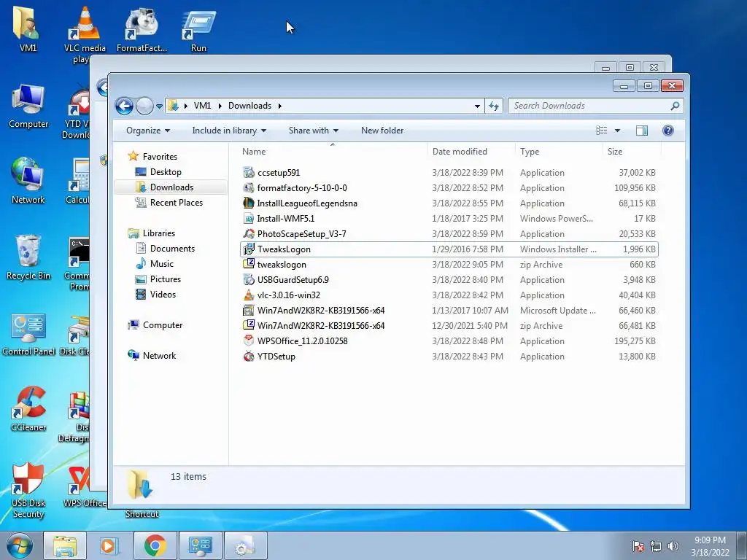Click the Back navigation arrow in Downloads window
747x560 pixels.
pyautogui.click(x=124, y=106)
